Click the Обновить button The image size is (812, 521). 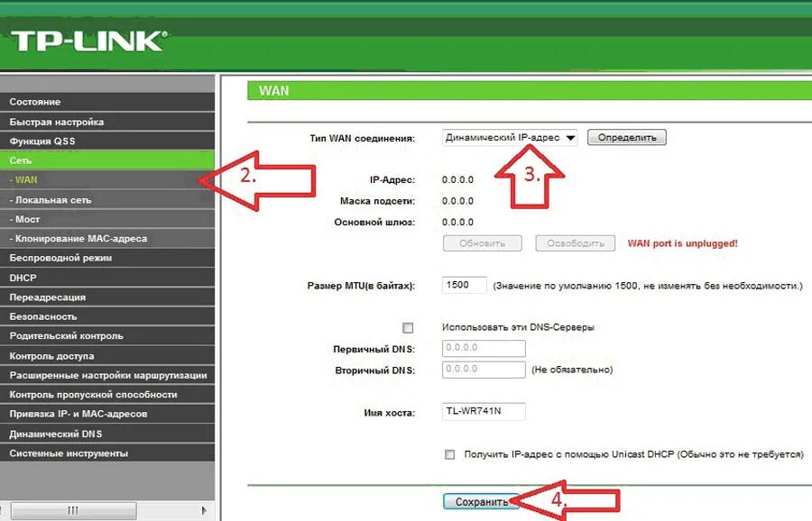click(x=482, y=243)
